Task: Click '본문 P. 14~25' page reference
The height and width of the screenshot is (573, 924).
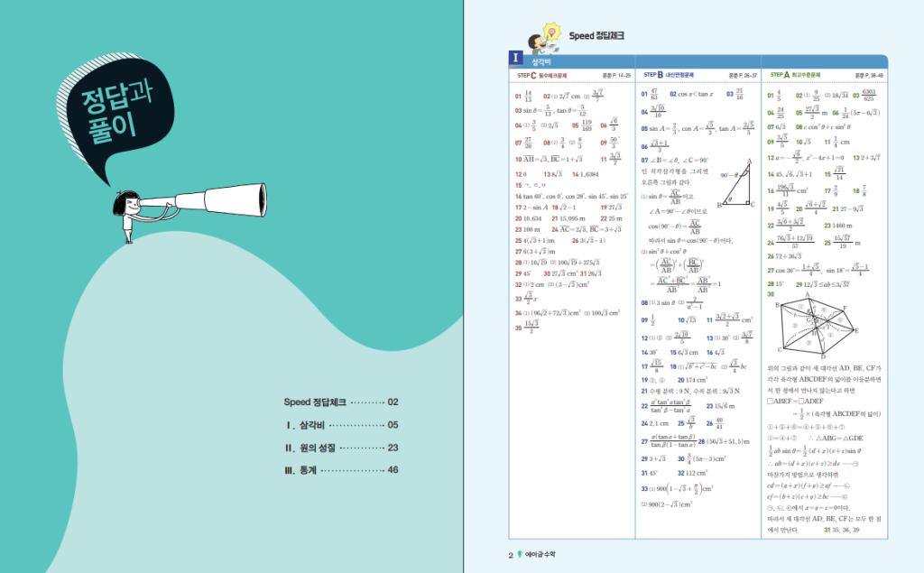Action: [x=618, y=76]
